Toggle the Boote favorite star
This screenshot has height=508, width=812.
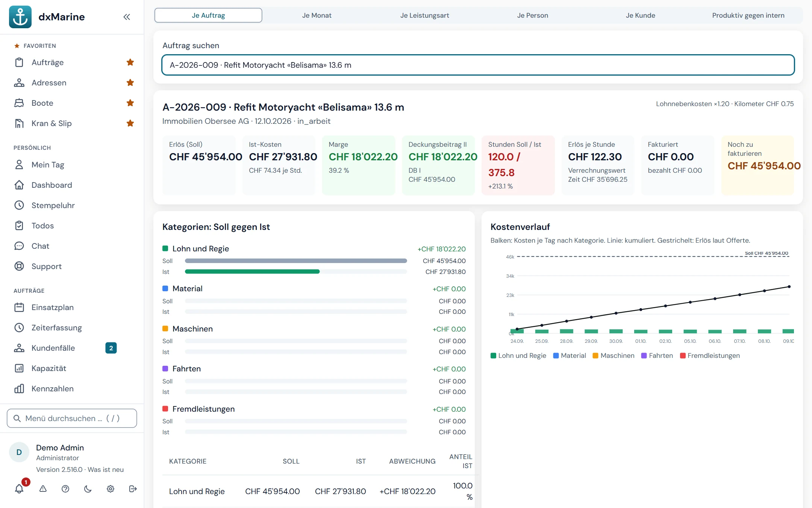tap(130, 103)
